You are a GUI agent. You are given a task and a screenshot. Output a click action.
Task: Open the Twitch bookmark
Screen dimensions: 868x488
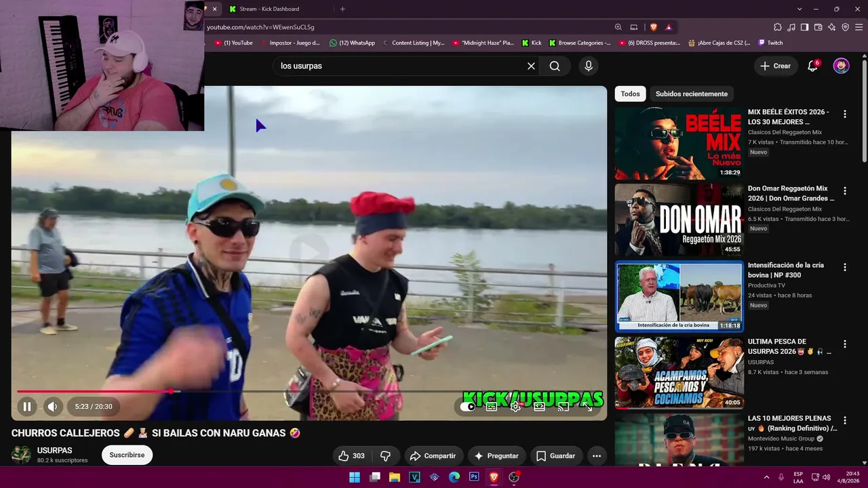770,43
